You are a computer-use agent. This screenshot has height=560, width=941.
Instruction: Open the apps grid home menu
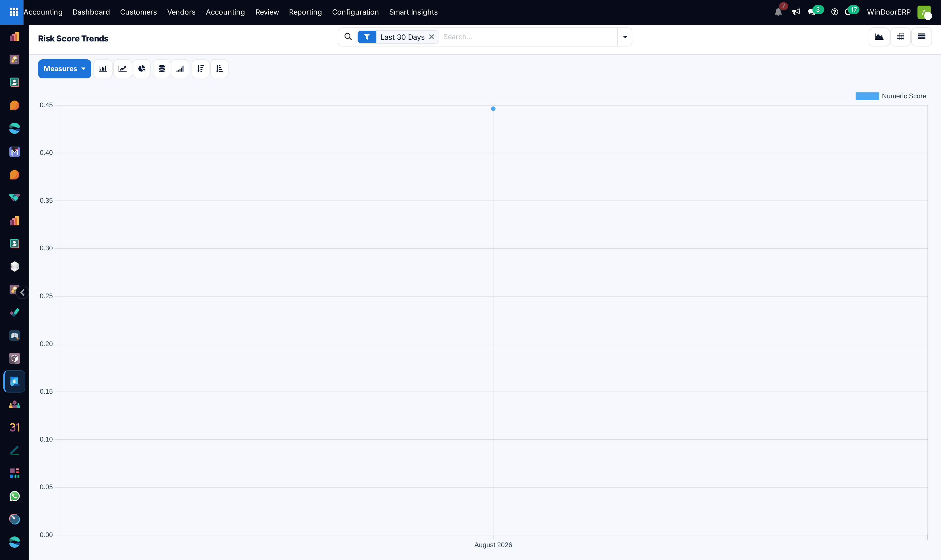pyautogui.click(x=14, y=12)
